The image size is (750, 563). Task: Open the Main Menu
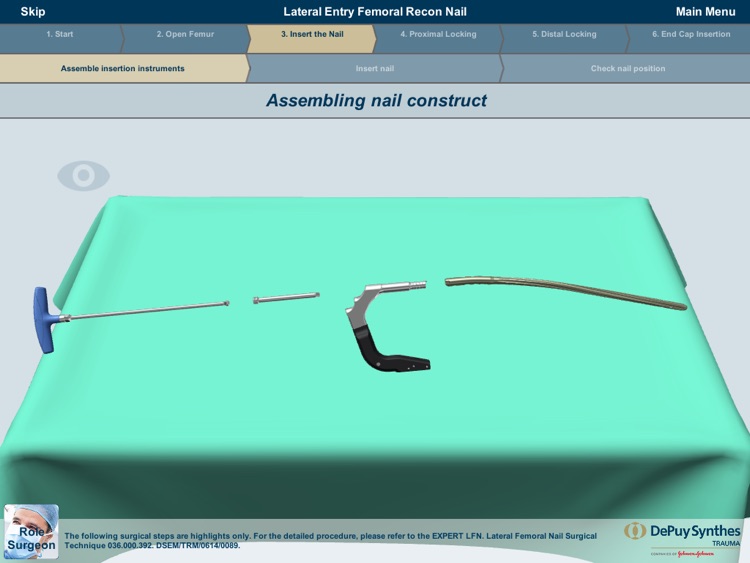(705, 11)
